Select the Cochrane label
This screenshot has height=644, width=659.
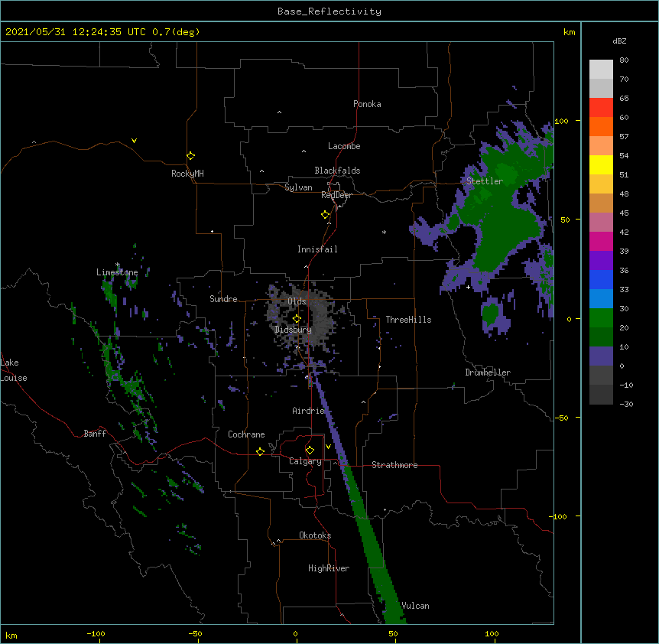pos(246,434)
